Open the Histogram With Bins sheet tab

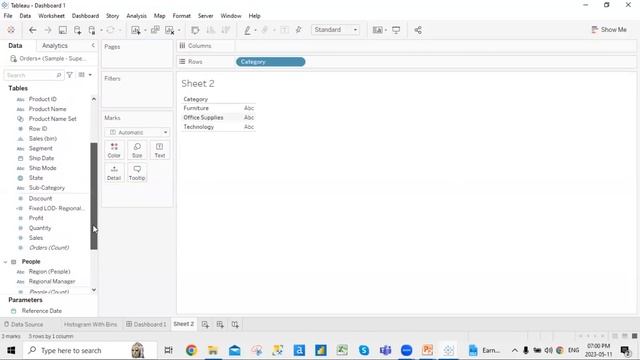(x=90, y=324)
